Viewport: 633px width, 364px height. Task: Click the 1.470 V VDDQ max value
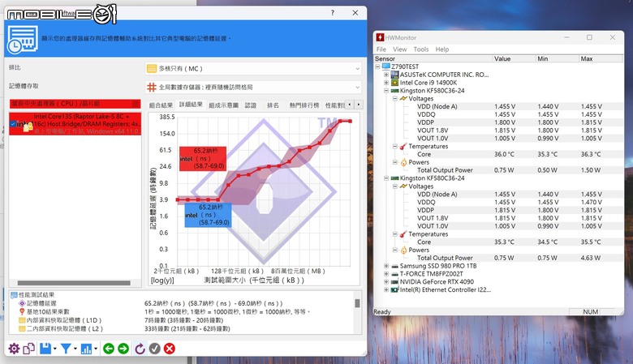(592, 203)
